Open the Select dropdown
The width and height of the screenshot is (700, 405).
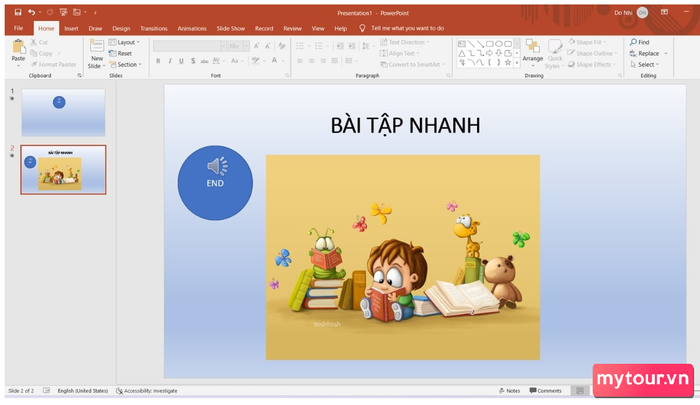pos(645,64)
